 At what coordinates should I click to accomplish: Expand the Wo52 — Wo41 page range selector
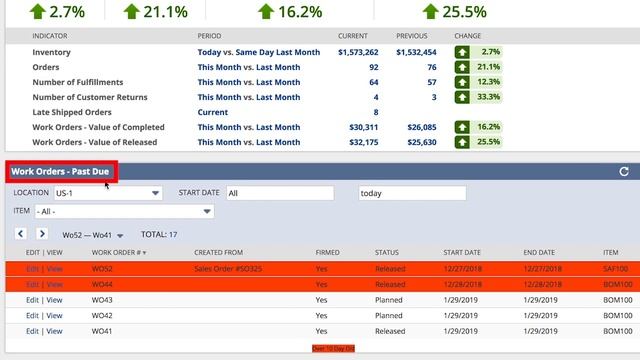pos(93,235)
